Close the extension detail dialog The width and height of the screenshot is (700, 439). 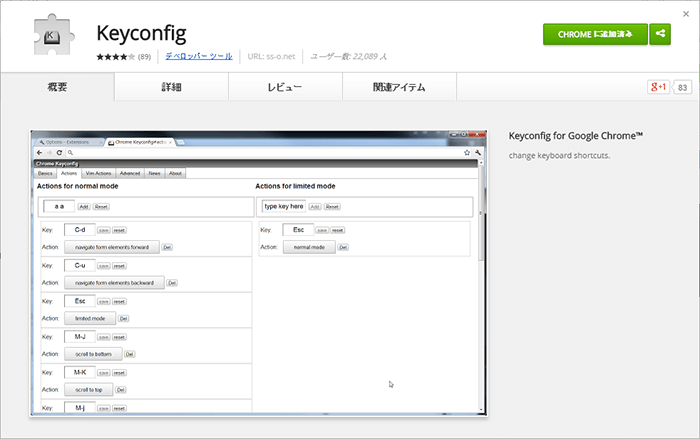coord(686,14)
